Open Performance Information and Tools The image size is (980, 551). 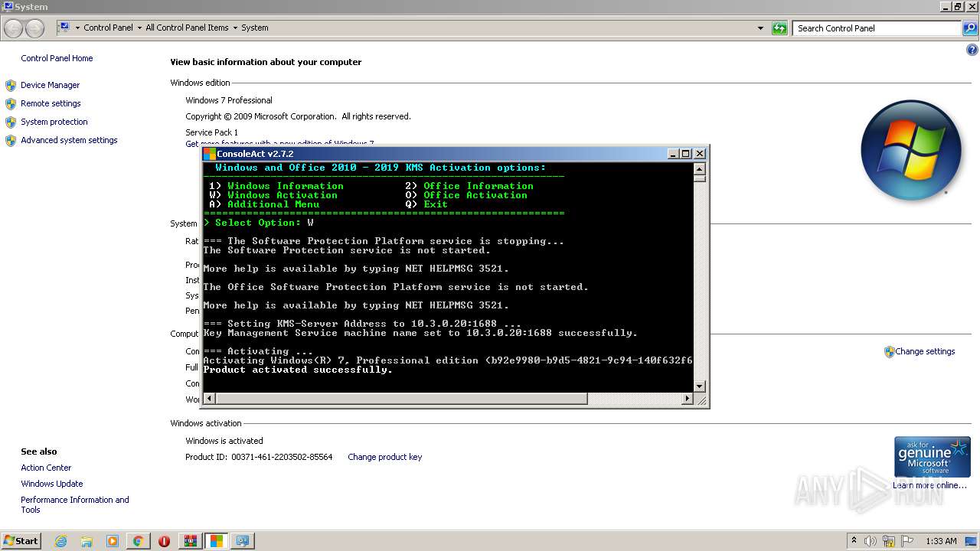[x=74, y=504]
